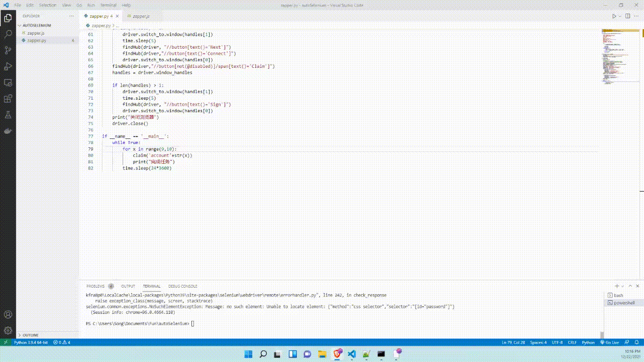644x362 pixels.
Task: Open the File menu
Action: 18,5
